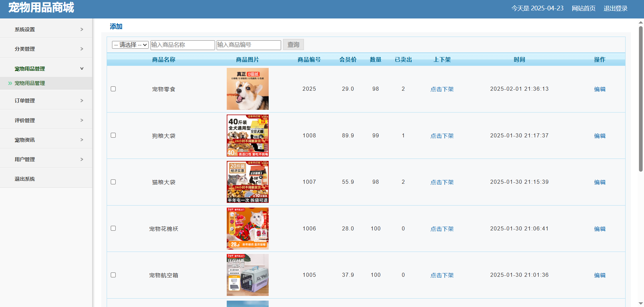Click timestamp 2025-01-30 21:17:37
644x307 pixels.
(x=519, y=135)
